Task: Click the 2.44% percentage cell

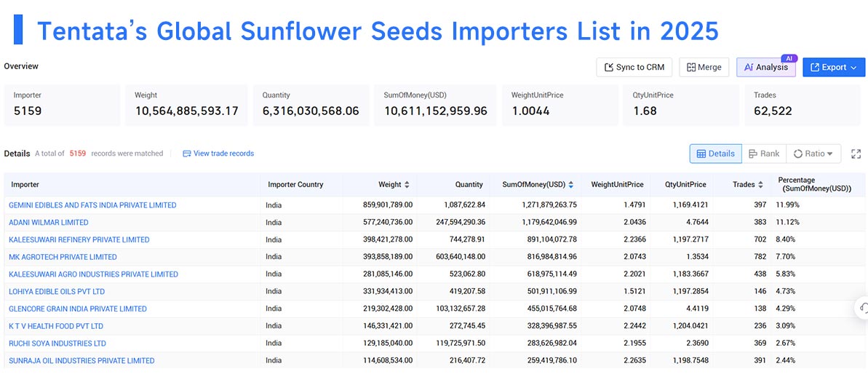Action: [787, 360]
